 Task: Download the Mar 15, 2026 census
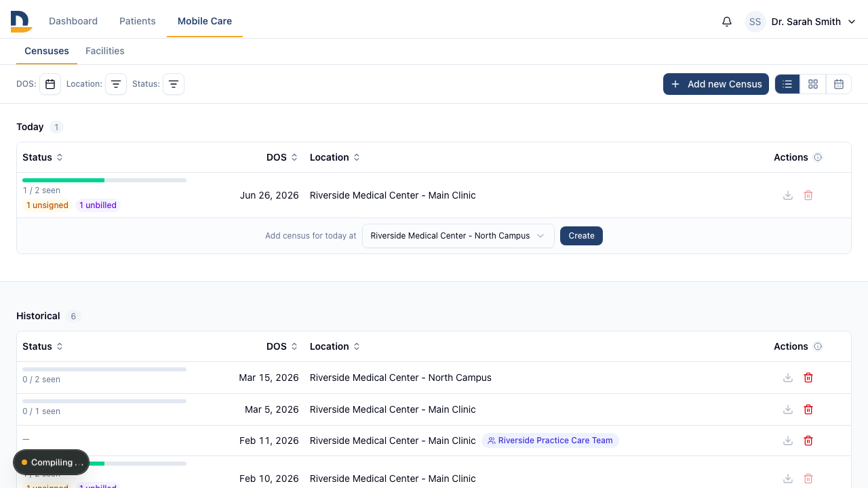click(788, 378)
